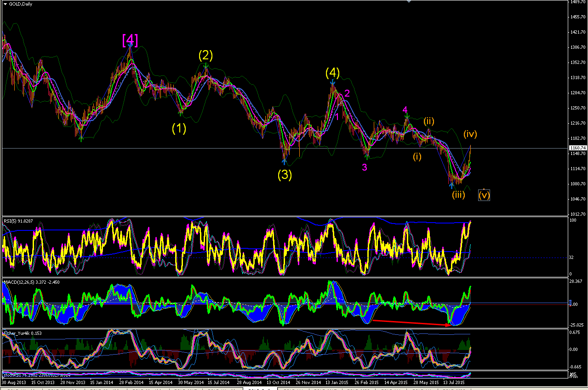
Task: Click the 14 Apr 2015 date label
Action: tap(396, 382)
